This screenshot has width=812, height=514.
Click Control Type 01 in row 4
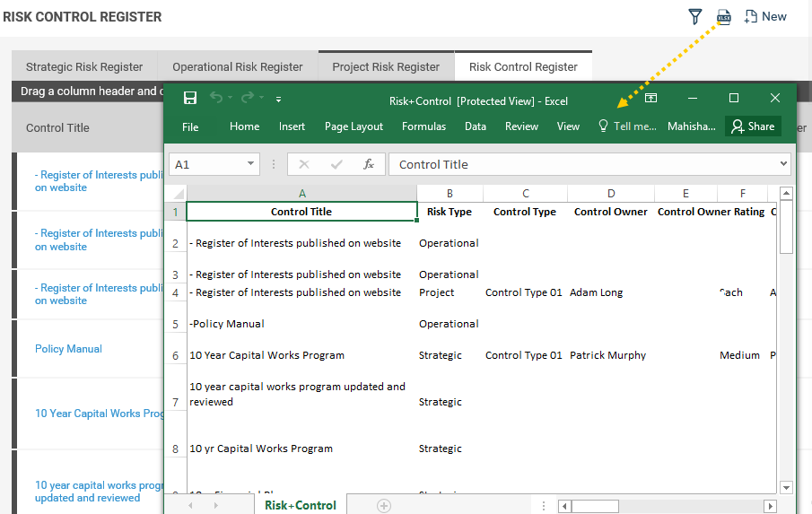tap(524, 292)
